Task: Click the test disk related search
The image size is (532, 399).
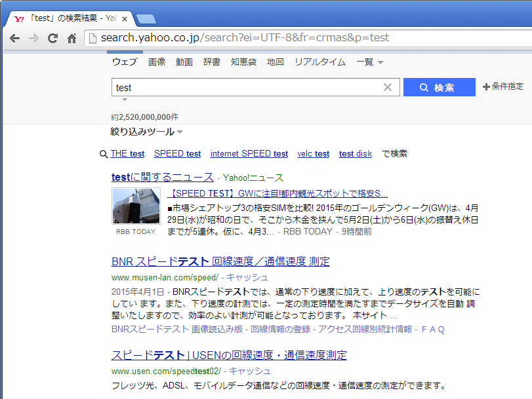Action: [x=356, y=153]
